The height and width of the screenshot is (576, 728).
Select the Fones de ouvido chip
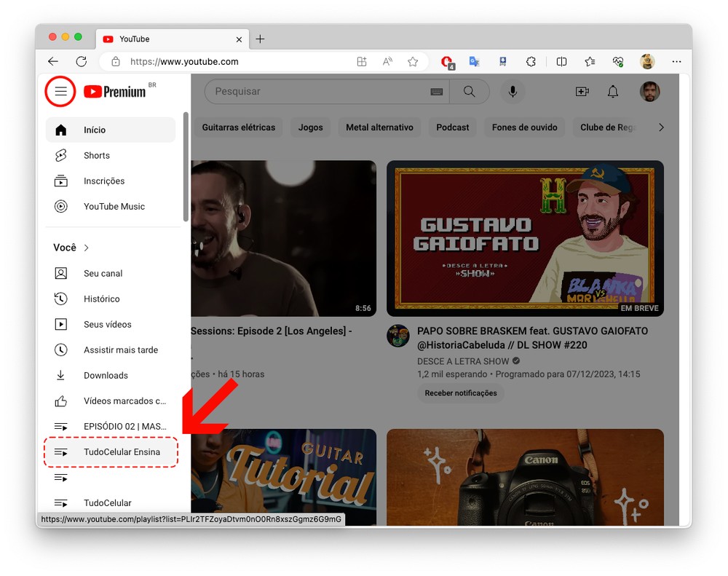524,127
